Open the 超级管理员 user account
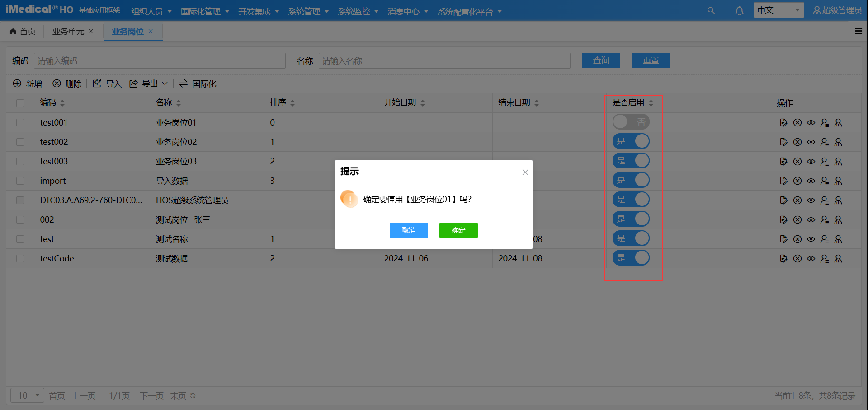The image size is (868, 410). (x=837, y=10)
